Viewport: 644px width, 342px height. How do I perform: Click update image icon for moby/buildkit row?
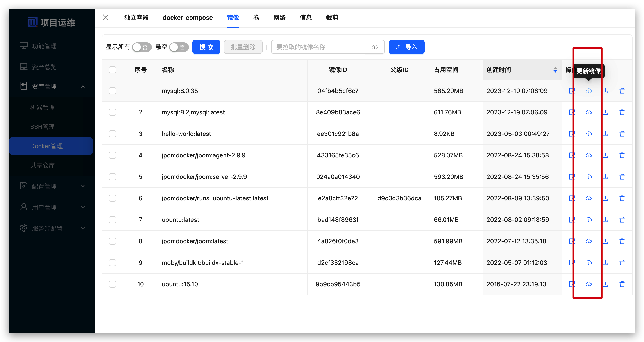[x=589, y=263]
